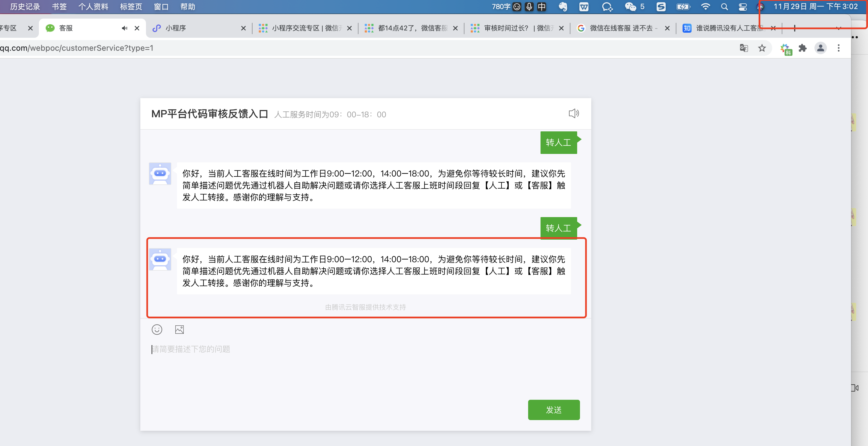
Task: Open macOS Control Center toggle icon
Action: [743, 7]
